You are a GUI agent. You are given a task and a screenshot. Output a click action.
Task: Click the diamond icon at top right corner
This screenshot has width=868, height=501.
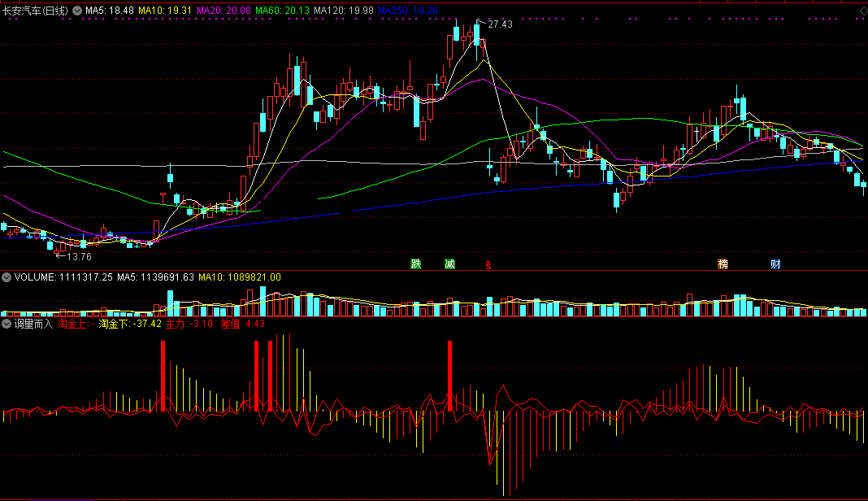[863, 11]
